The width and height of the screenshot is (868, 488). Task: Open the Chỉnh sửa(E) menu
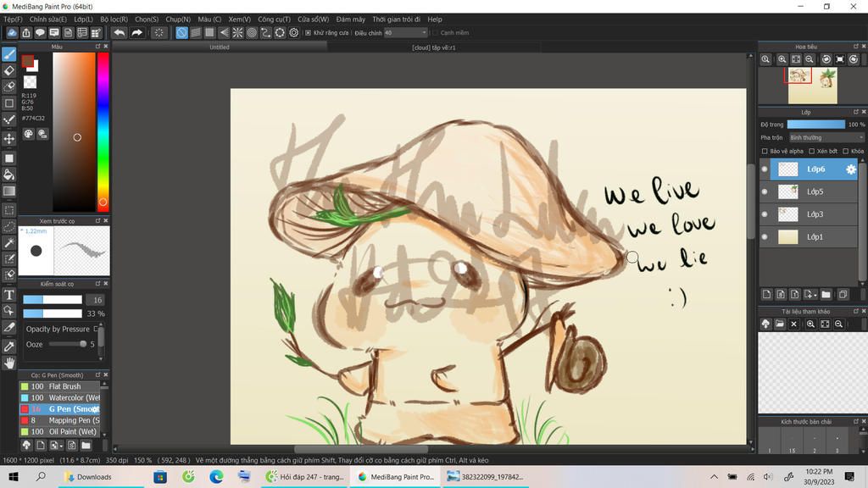pyautogui.click(x=48, y=19)
